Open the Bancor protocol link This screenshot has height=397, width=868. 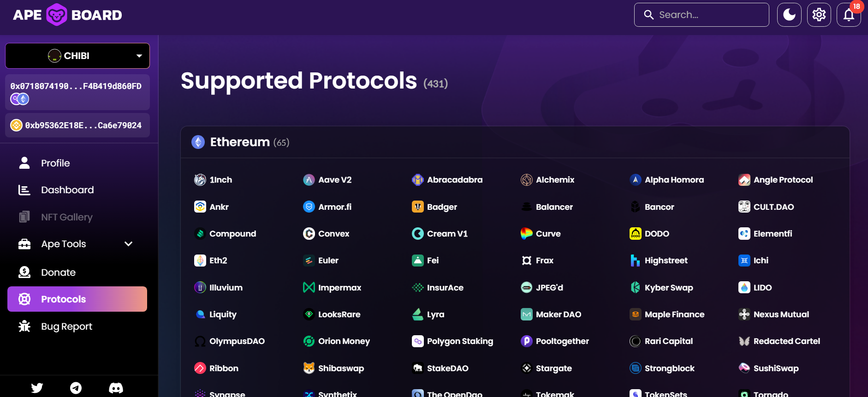652,207
